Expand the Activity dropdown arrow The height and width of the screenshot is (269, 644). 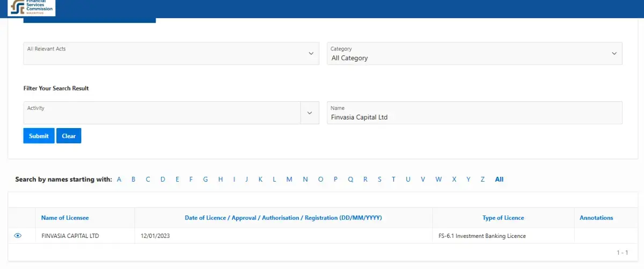[310, 113]
